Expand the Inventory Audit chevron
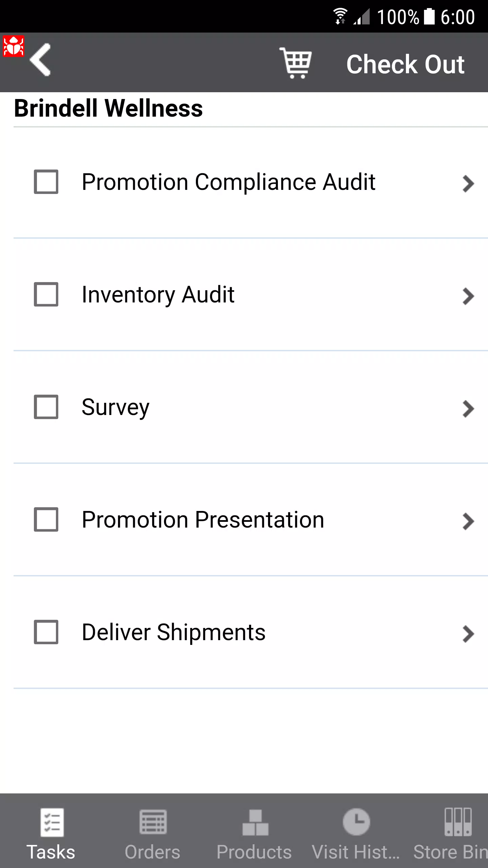488x868 pixels. tap(468, 296)
